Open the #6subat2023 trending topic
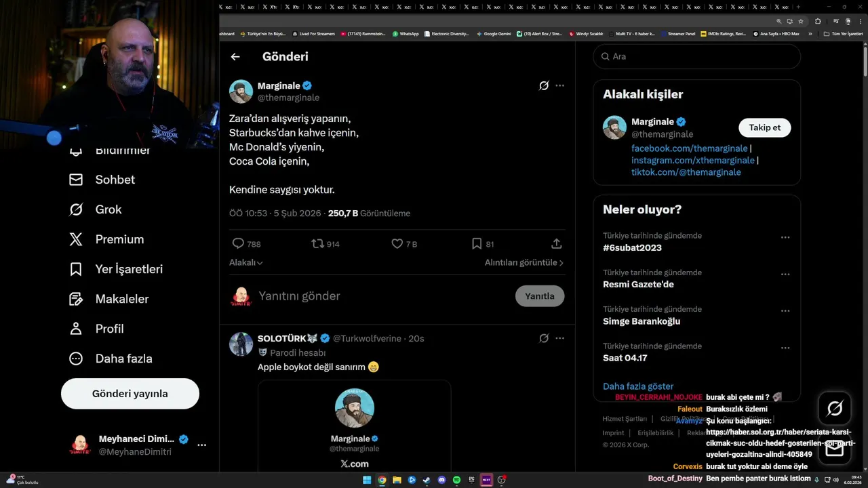 633,247
